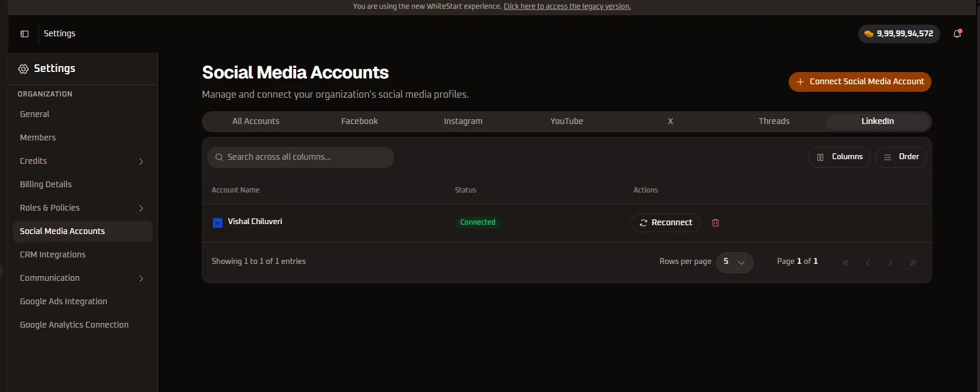Viewport: 980px width, 392px height.
Task: Click the Actions column header
Action: point(645,190)
